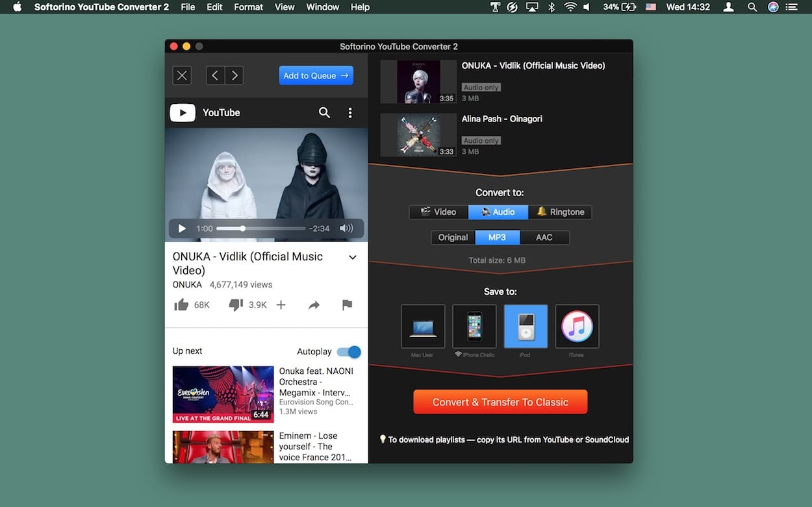812x507 pixels.
Task: Close the browser panel with the X button
Action: [182, 75]
